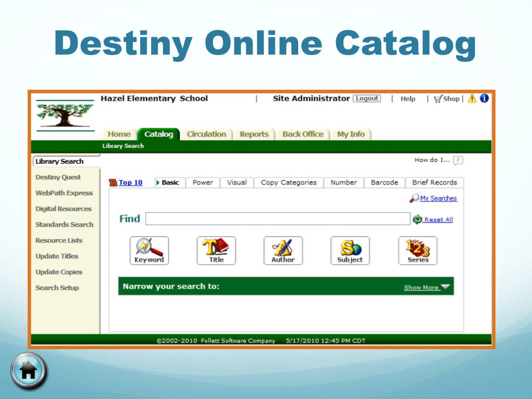Select the Visual search tab
532x399 pixels.
[237, 182]
